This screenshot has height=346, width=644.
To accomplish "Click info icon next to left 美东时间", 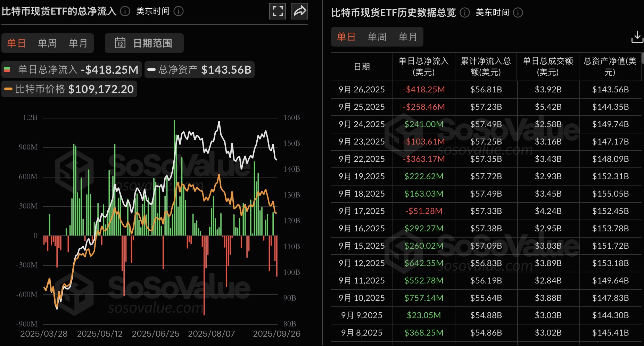I will (x=179, y=11).
